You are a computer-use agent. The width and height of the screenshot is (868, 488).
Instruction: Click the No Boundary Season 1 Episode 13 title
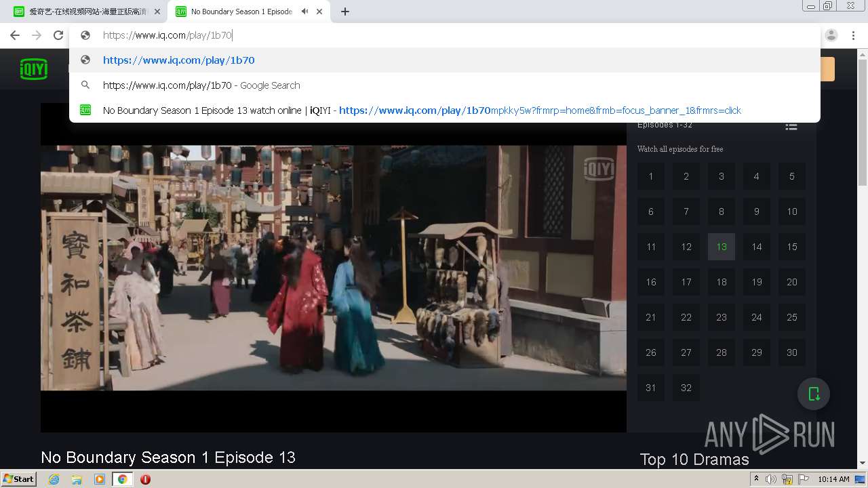click(168, 457)
